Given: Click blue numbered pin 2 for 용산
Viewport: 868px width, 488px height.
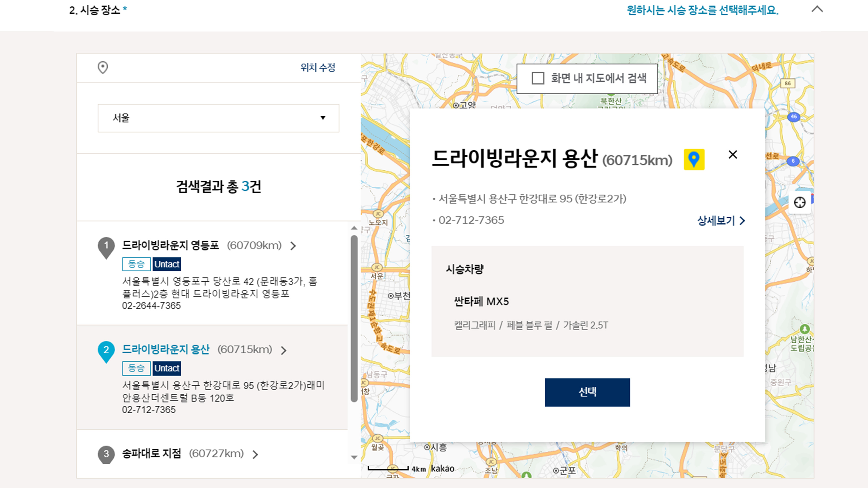Looking at the screenshot, I should (x=106, y=351).
